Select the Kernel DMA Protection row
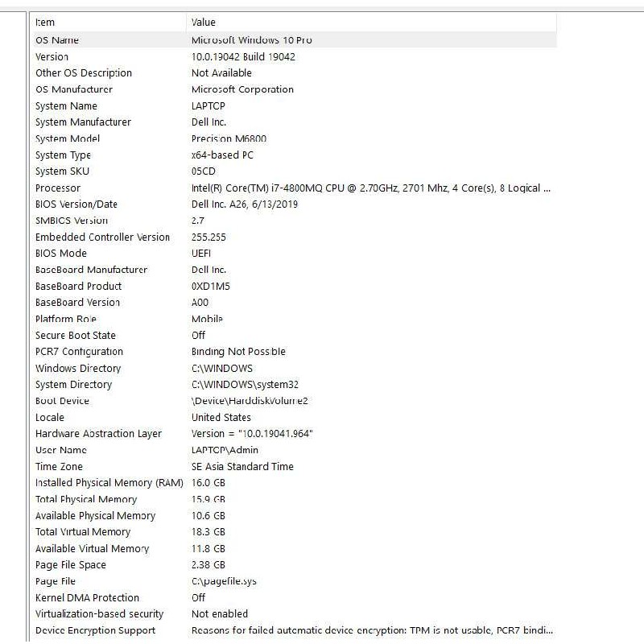The width and height of the screenshot is (644, 644). click(295, 597)
